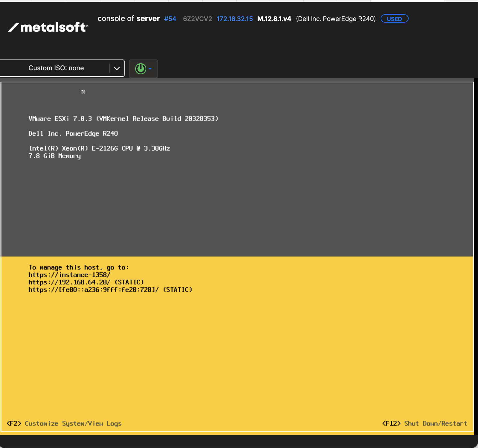Click the 'console of server' title text
478x448 pixels.
pos(129,19)
